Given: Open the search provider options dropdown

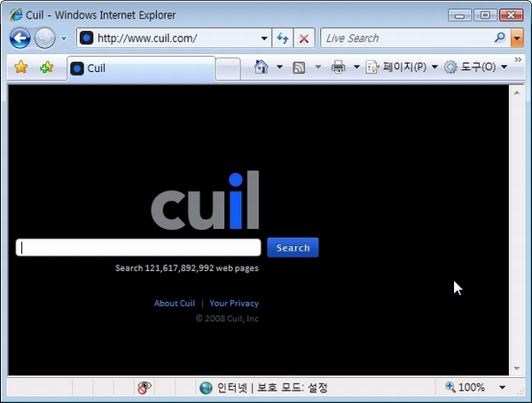Looking at the screenshot, I should point(517,38).
